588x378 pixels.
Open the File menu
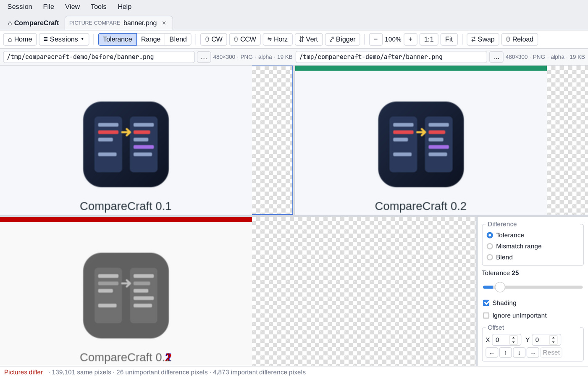coord(48,7)
